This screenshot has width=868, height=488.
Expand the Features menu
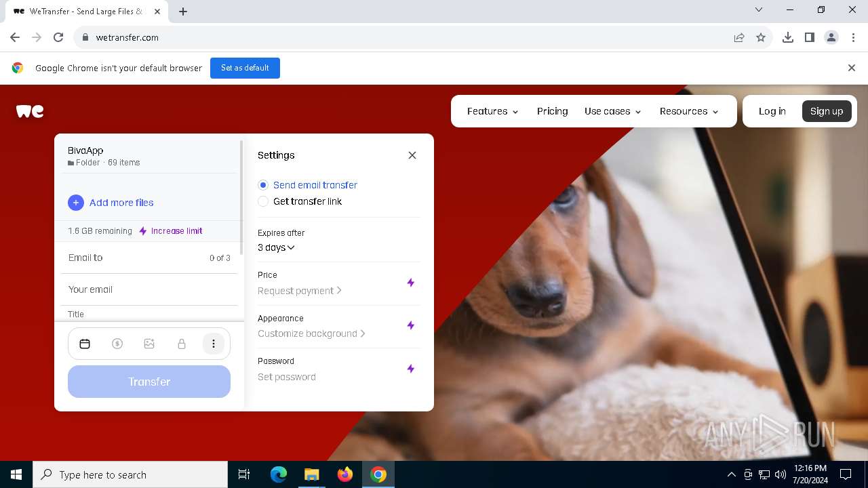tap(493, 111)
